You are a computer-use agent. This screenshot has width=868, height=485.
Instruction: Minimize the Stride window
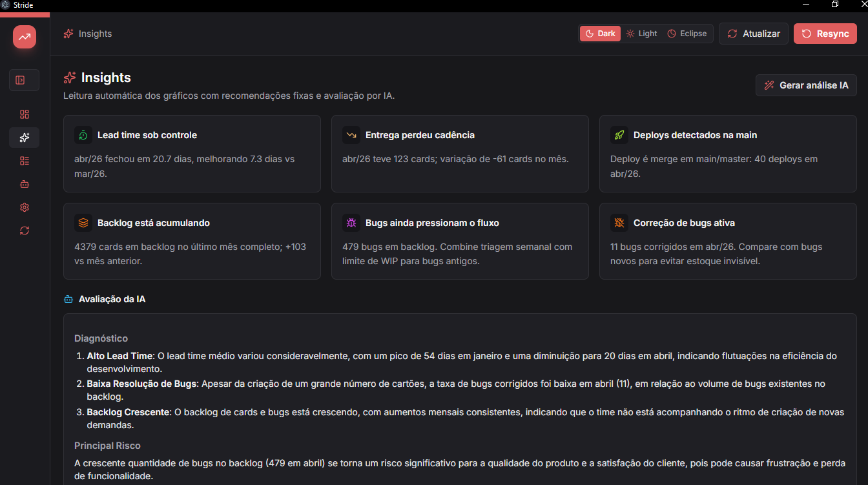(806, 5)
